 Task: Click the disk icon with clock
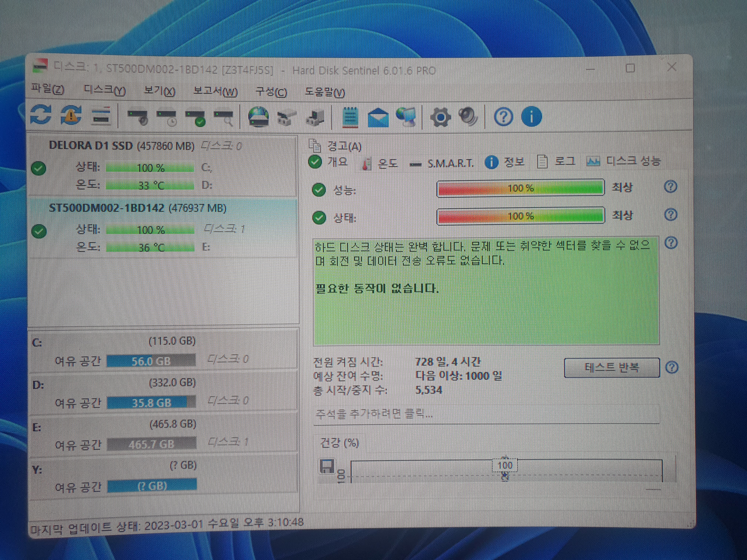click(167, 118)
